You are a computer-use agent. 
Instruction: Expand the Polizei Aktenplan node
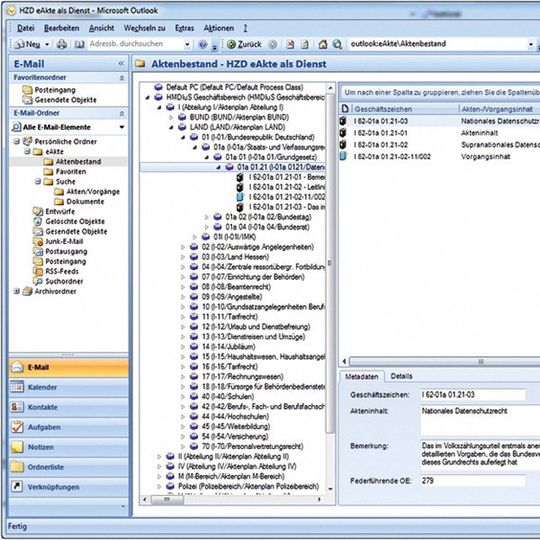[x=159, y=487]
